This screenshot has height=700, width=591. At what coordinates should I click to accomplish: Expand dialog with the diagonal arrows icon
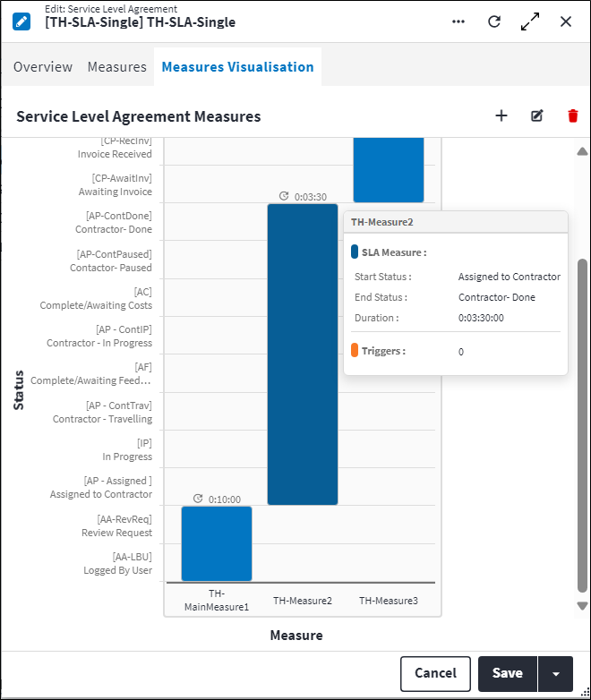coord(530,21)
